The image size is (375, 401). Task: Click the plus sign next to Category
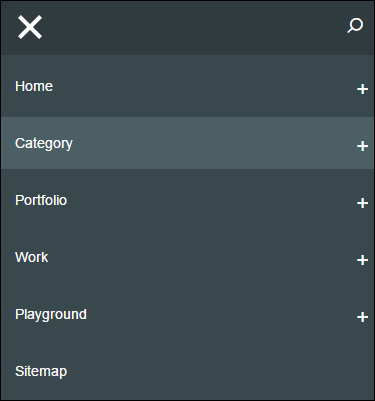coord(362,146)
